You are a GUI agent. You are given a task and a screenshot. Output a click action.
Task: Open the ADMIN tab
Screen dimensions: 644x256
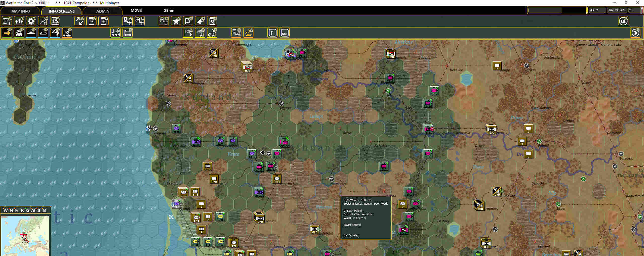click(x=103, y=11)
